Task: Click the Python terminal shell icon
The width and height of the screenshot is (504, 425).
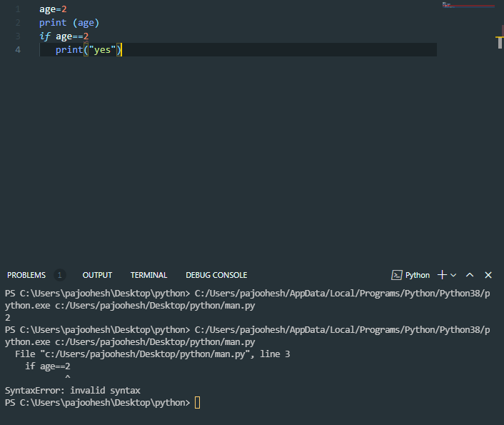Action: pos(397,275)
